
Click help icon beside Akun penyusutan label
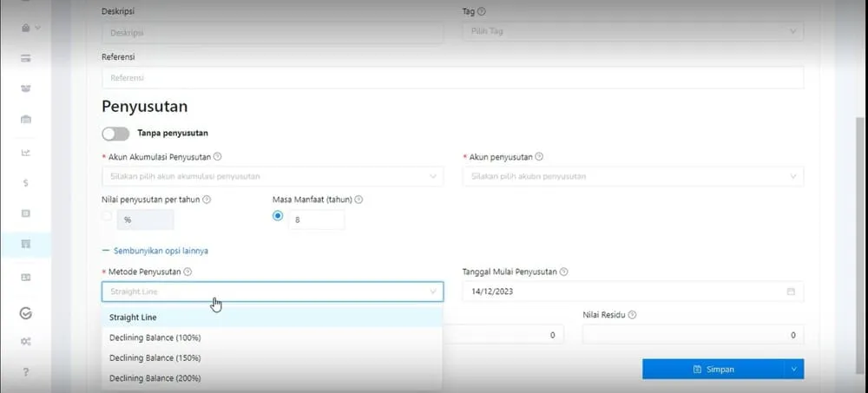[539, 157]
